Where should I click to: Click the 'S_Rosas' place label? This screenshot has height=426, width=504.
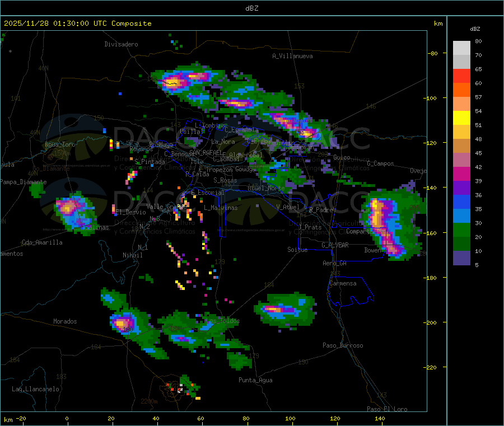[225, 180]
